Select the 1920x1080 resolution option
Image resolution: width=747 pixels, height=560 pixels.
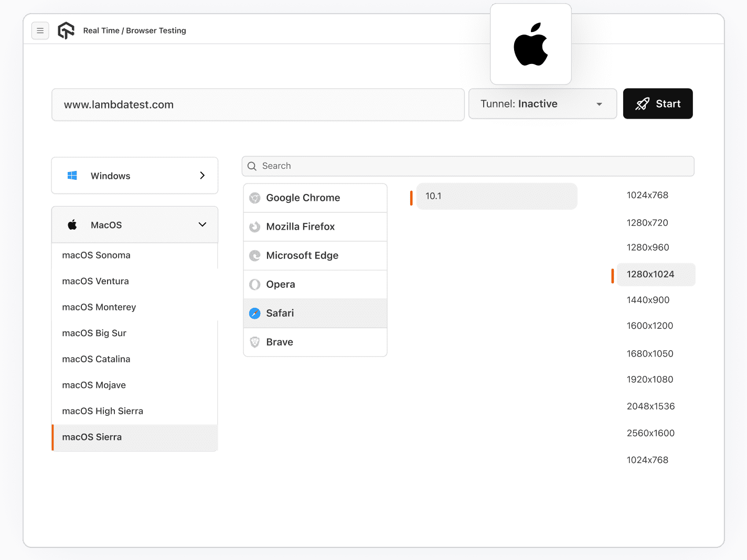pos(650,379)
